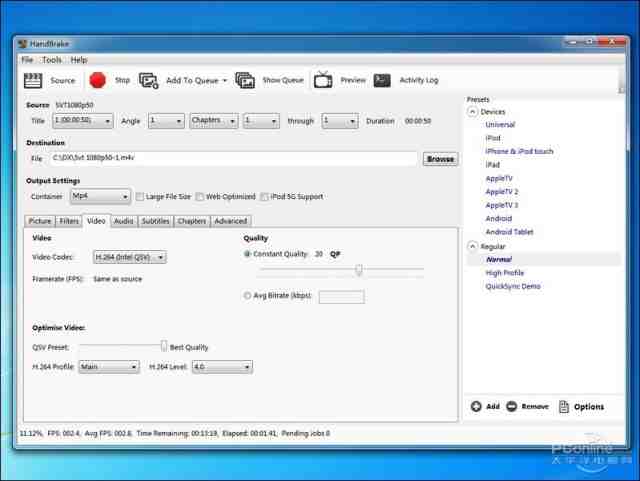Open the chapter end dropdown after through

click(x=340, y=121)
